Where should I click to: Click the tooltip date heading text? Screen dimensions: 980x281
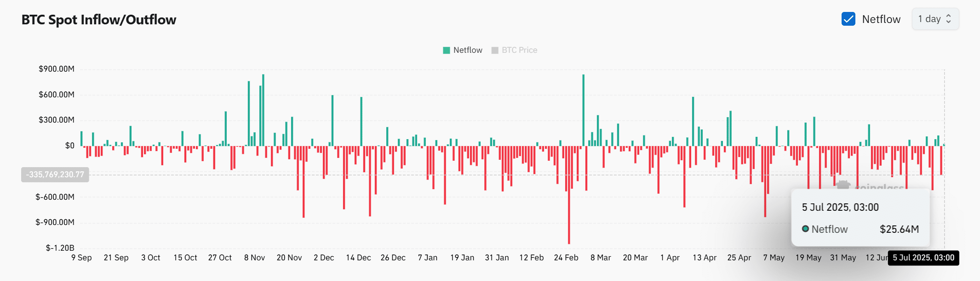tap(840, 208)
